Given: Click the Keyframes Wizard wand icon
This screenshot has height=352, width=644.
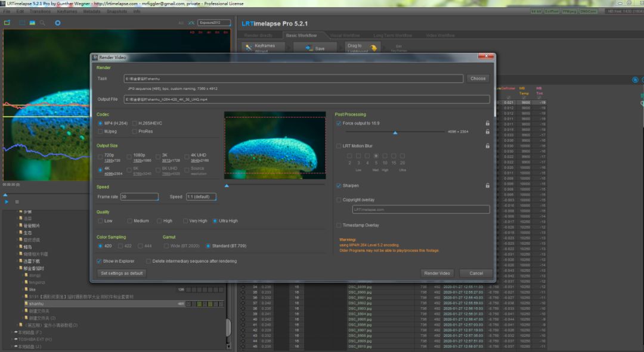Looking at the screenshot, I should pos(249,48).
